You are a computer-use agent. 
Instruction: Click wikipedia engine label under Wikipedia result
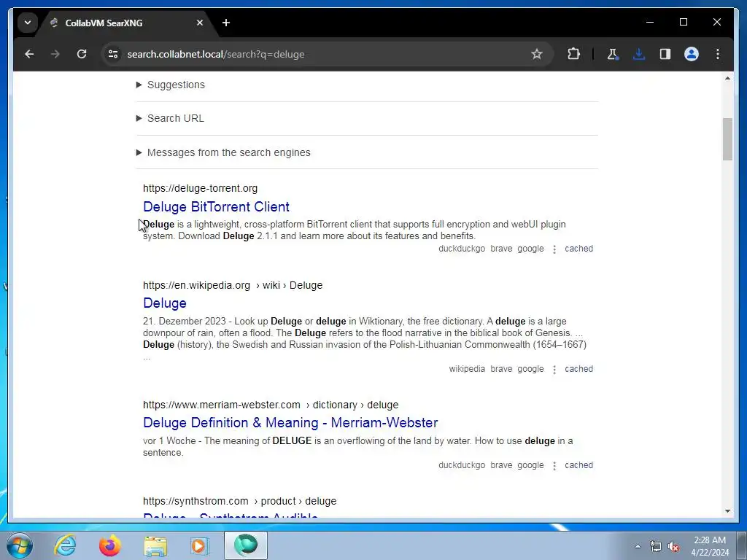pos(467,369)
